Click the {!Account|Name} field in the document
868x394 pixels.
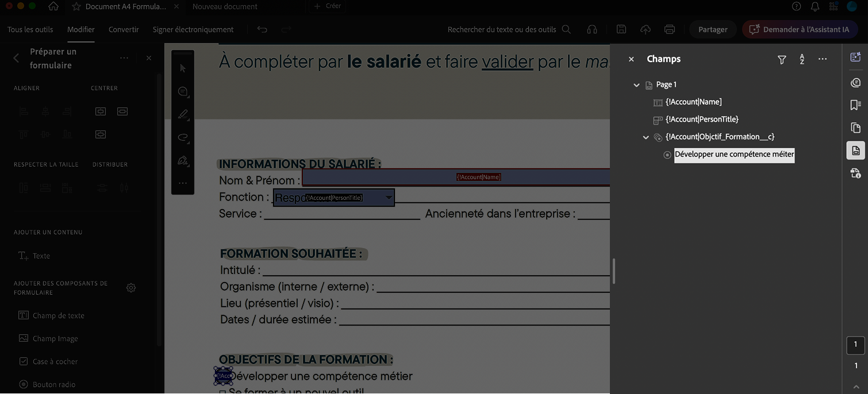point(456,177)
